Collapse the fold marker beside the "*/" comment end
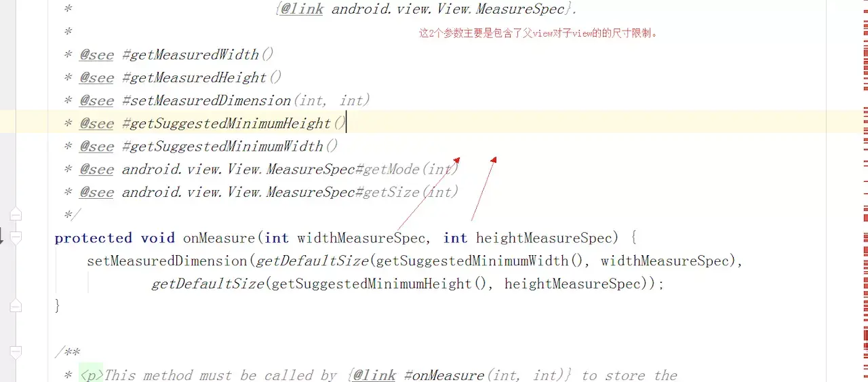Image resolution: width=868 pixels, height=382 pixels. 16,215
